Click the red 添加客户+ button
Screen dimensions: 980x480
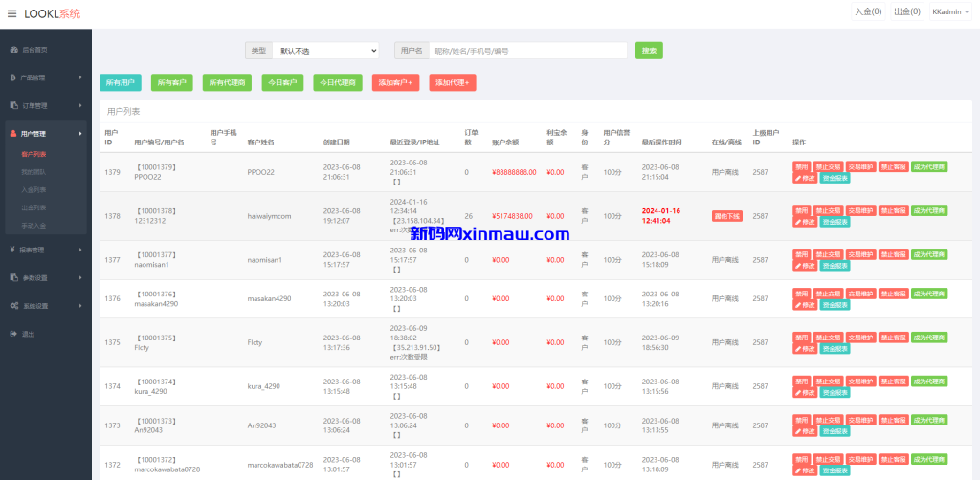pos(395,83)
